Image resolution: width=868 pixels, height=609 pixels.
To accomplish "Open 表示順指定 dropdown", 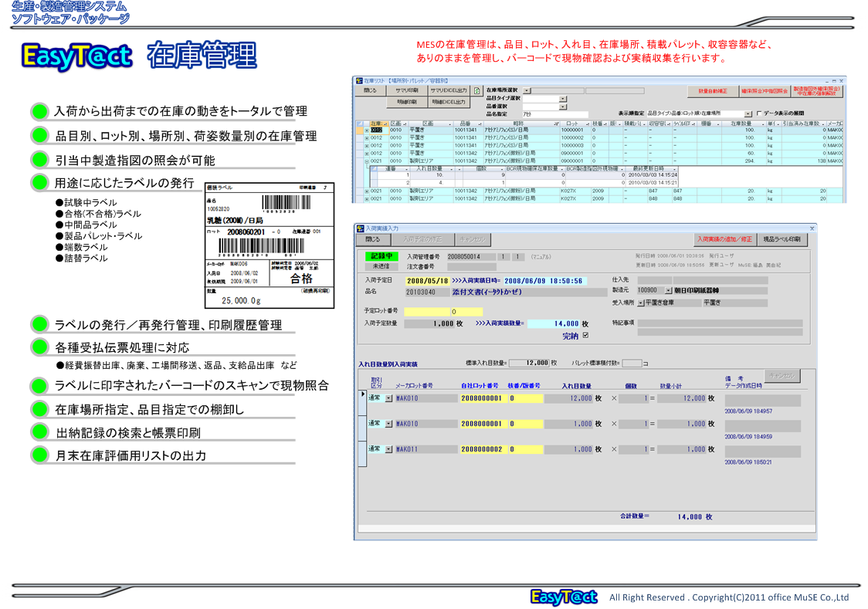I will [748, 113].
